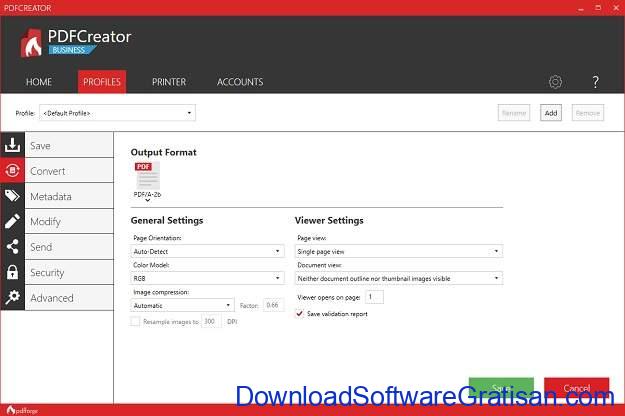
Task: Click the Security padlock icon
Action: [12, 272]
